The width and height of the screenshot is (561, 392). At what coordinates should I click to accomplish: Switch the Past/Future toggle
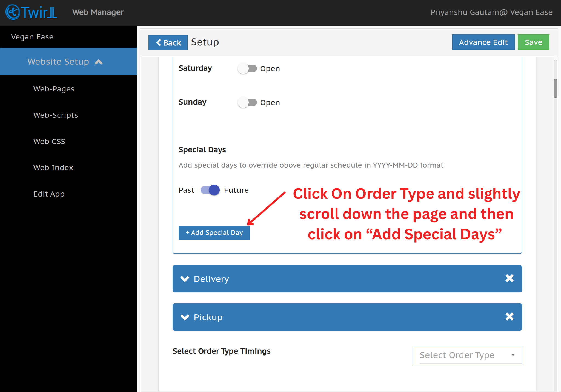click(x=210, y=190)
